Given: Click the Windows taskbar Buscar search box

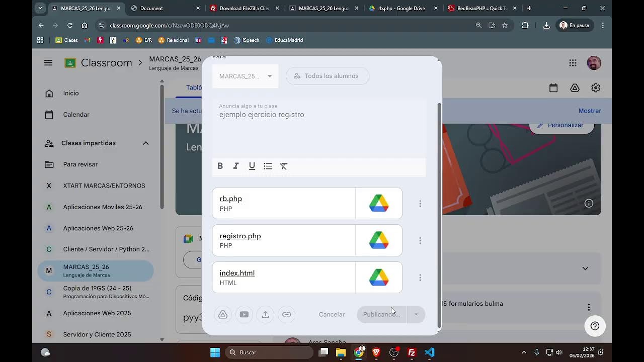Looking at the screenshot, I should pos(269,352).
